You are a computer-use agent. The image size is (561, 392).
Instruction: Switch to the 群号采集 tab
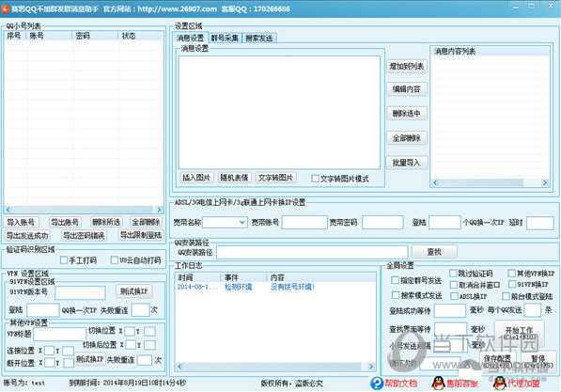point(225,38)
